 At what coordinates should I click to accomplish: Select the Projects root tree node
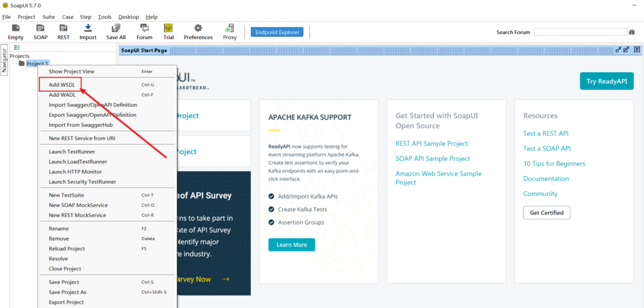[x=19, y=56]
